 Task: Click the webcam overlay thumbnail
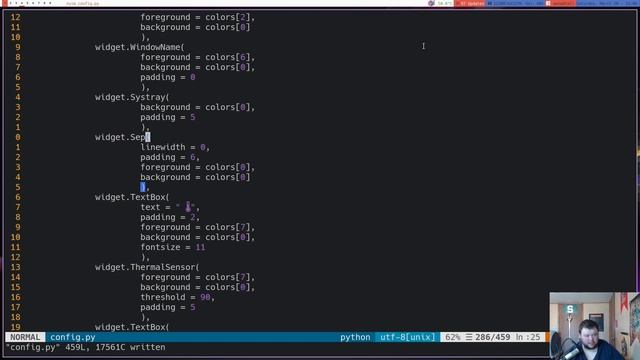(x=594, y=326)
